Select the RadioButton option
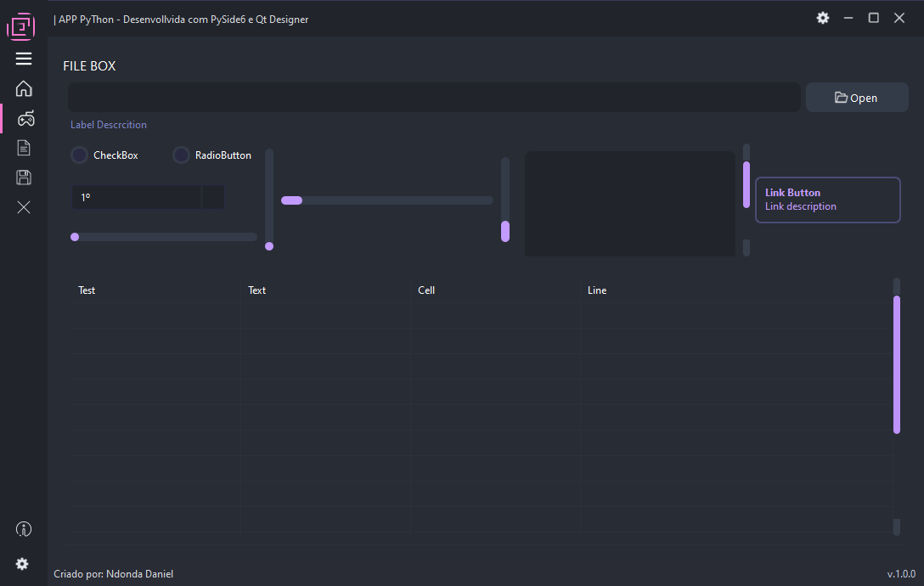The height and width of the screenshot is (586, 924). point(181,155)
